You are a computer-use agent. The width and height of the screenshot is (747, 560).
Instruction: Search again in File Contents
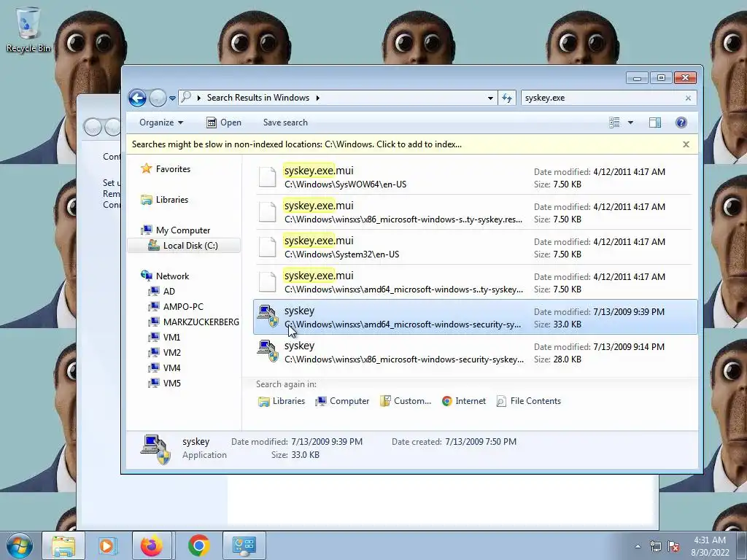[x=528, y=401]
